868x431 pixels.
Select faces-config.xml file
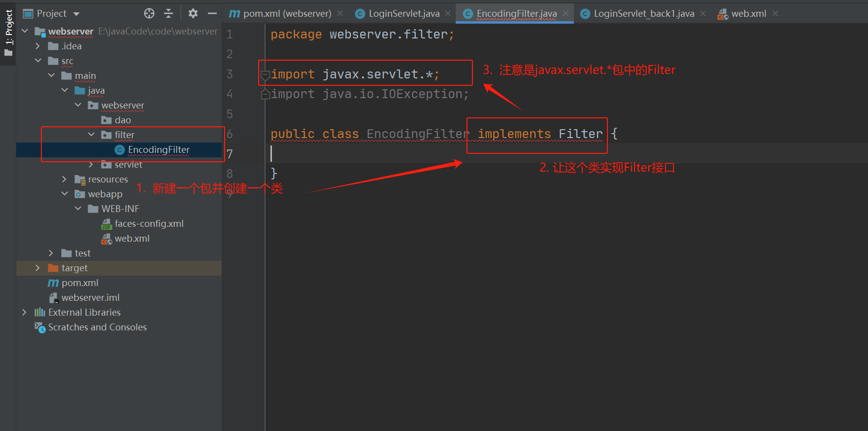click(x=149, y=223)
